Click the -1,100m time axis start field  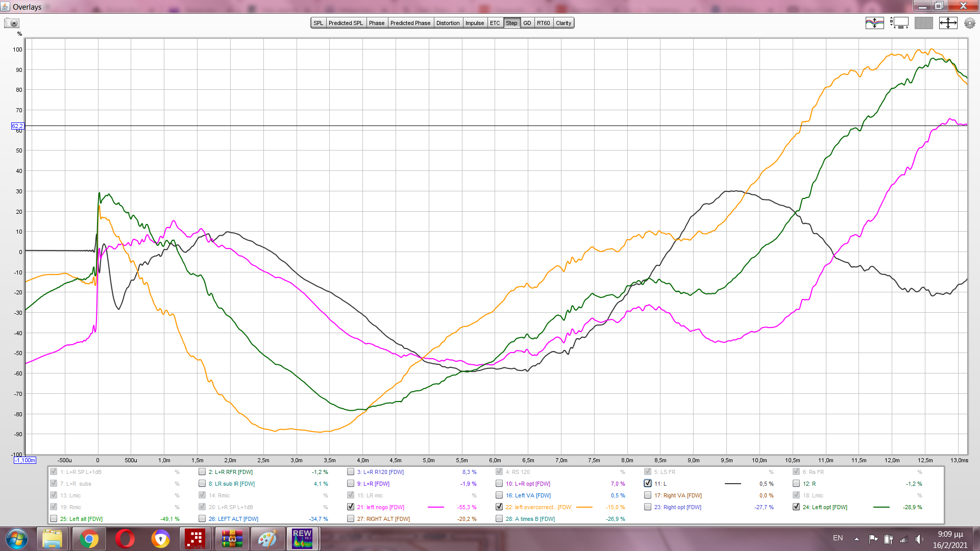tap(25, 460)
